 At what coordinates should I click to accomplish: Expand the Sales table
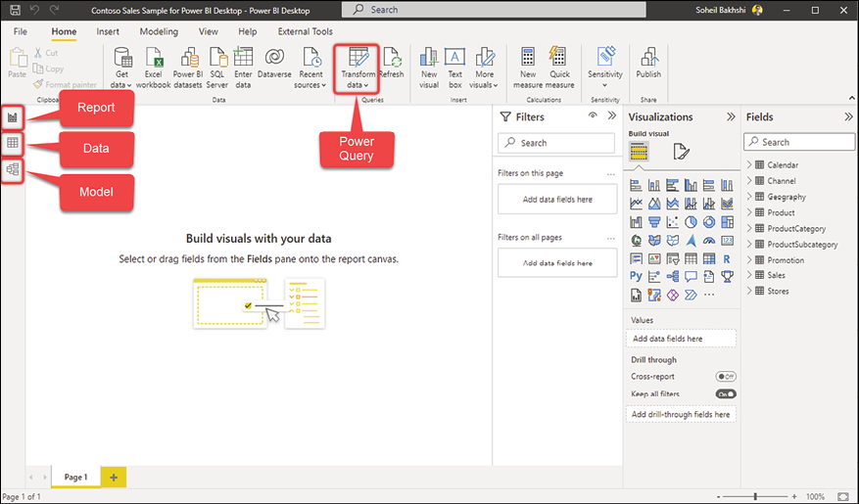click(749, 275)
